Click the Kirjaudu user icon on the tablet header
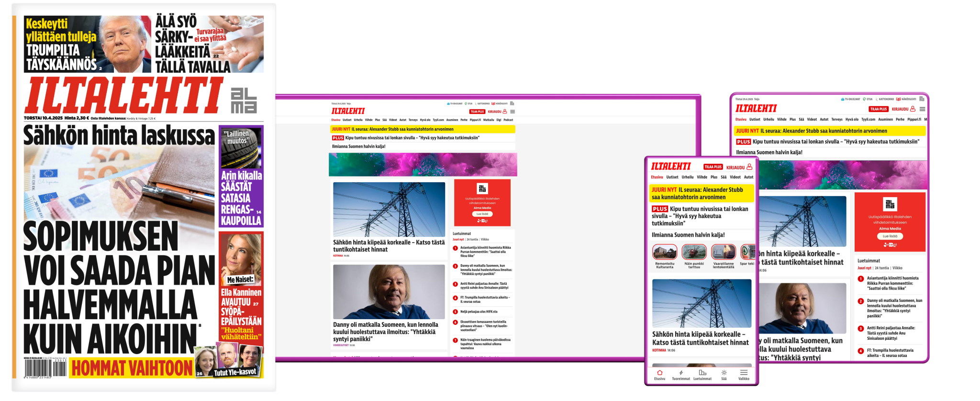 [913, 109]
